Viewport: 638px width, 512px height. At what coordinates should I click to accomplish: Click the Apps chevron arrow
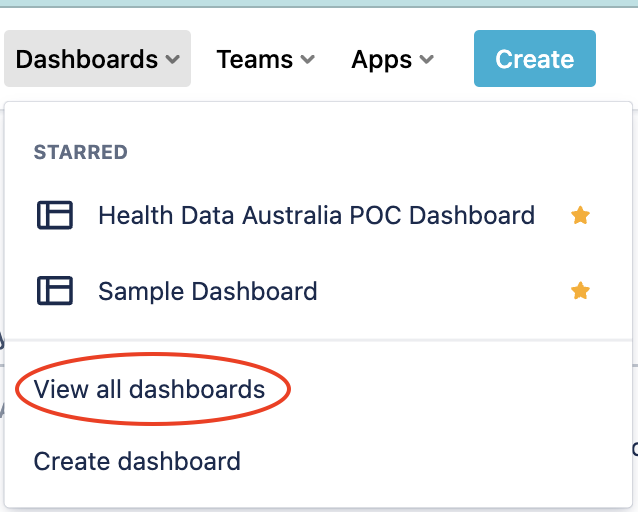click(427, 60)
